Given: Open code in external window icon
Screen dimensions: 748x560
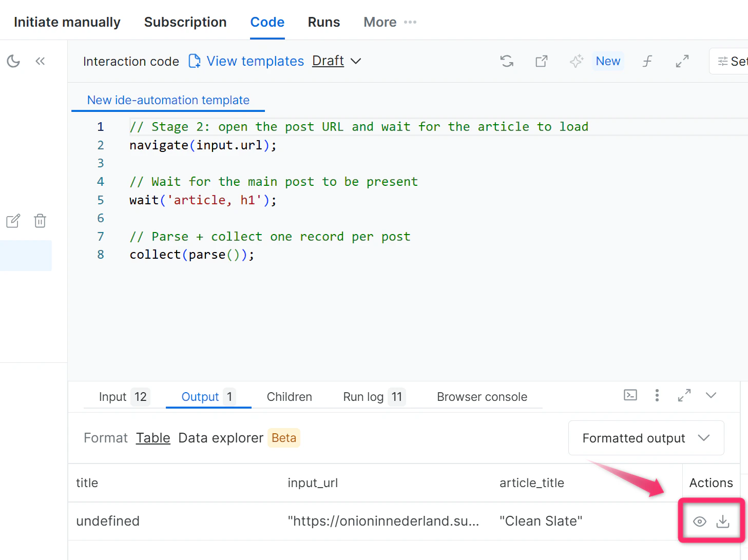Looking at the screenshot, I should pos(542,61).
